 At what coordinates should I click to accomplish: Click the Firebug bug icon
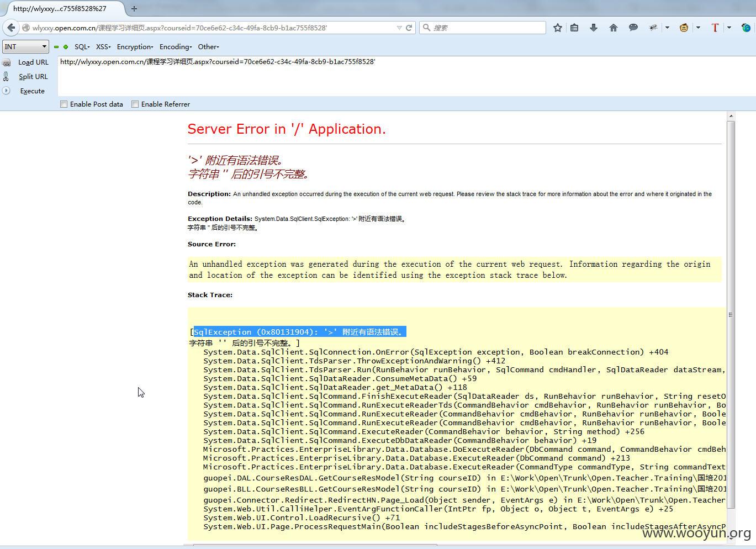point(653,28)
